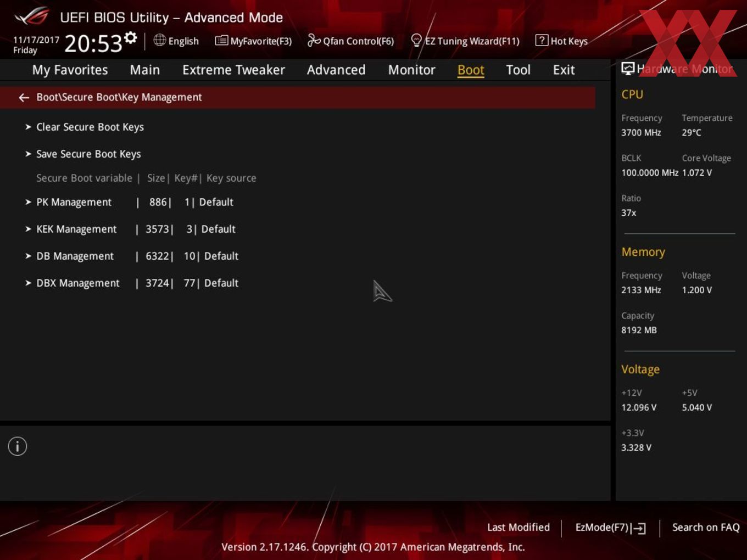This screenshot has height=560, width=747.
Task: Expand the DB Management arrow
Action: click(x=28, y=256)
